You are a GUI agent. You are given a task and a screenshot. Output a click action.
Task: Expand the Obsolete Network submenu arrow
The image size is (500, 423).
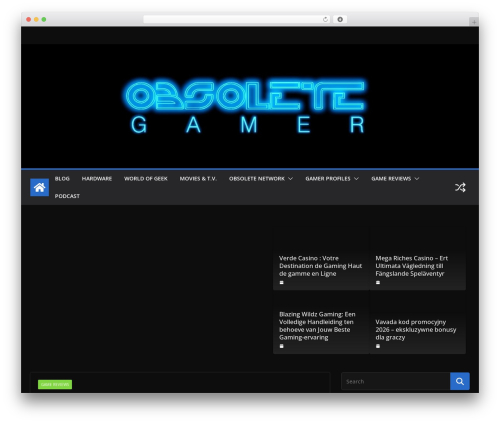click(x=290, y=179)
